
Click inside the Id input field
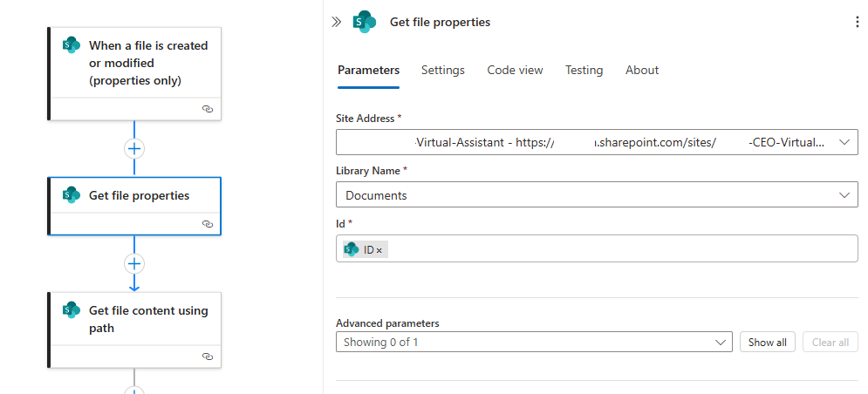(x=611, y=249)
